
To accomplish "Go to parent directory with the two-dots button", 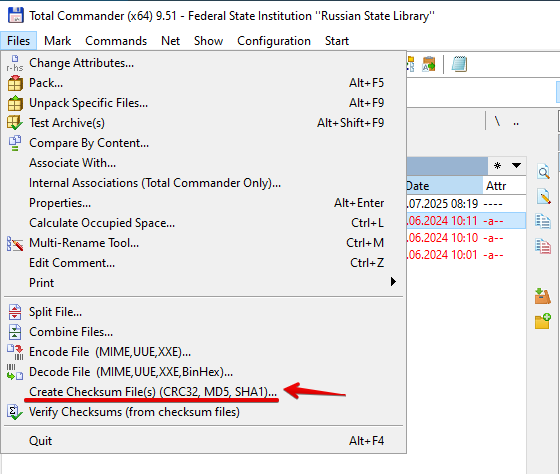I will point(516,122).
